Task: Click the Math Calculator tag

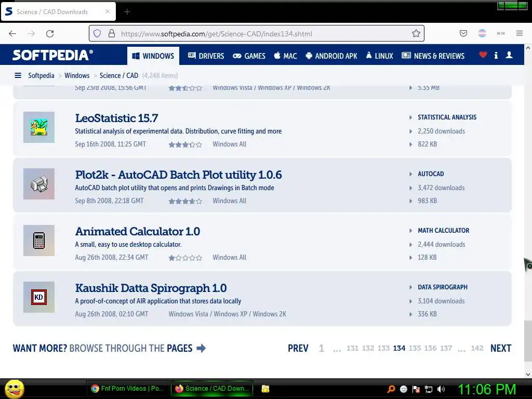Action: 444,230
